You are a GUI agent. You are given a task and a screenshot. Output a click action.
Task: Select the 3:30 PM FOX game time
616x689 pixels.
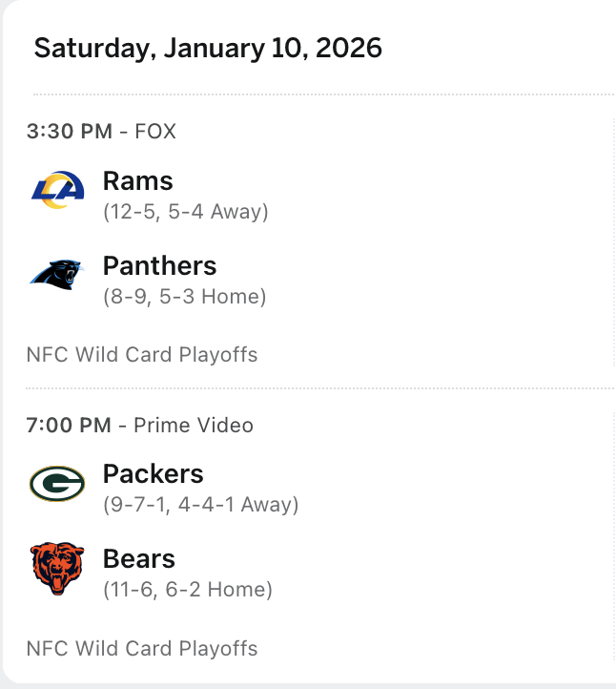pyautogui.click(x=101, y=132)
